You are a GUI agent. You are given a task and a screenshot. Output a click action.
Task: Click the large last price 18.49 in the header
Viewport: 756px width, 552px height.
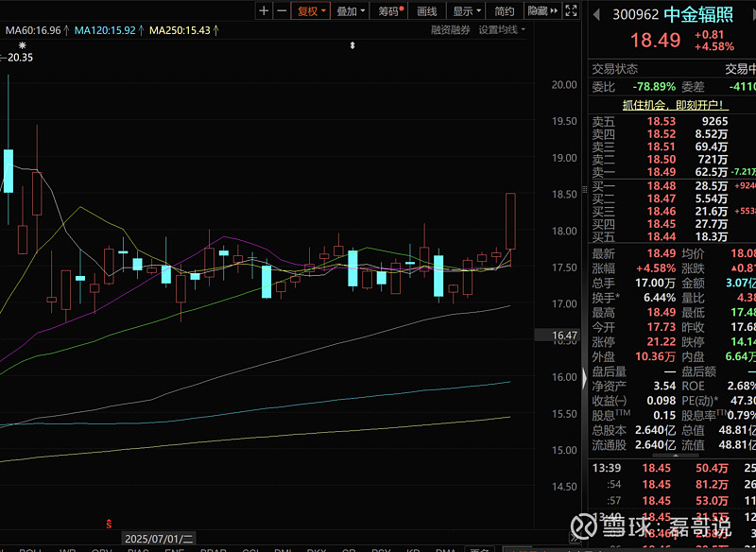point(656,41)
